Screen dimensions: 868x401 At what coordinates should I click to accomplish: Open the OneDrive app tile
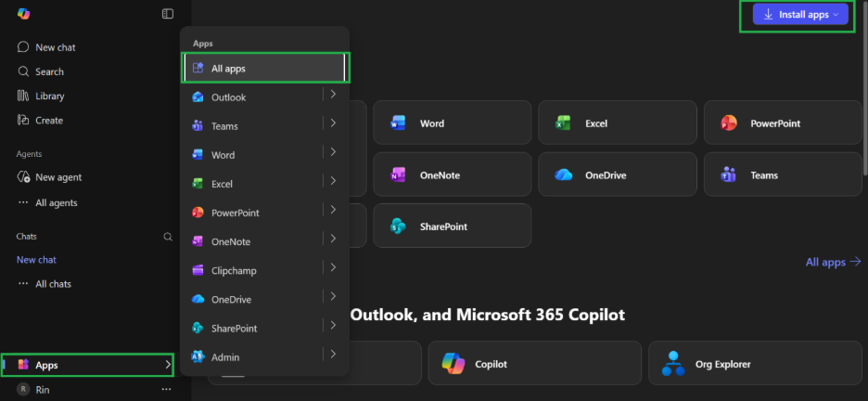pos(618,175)
